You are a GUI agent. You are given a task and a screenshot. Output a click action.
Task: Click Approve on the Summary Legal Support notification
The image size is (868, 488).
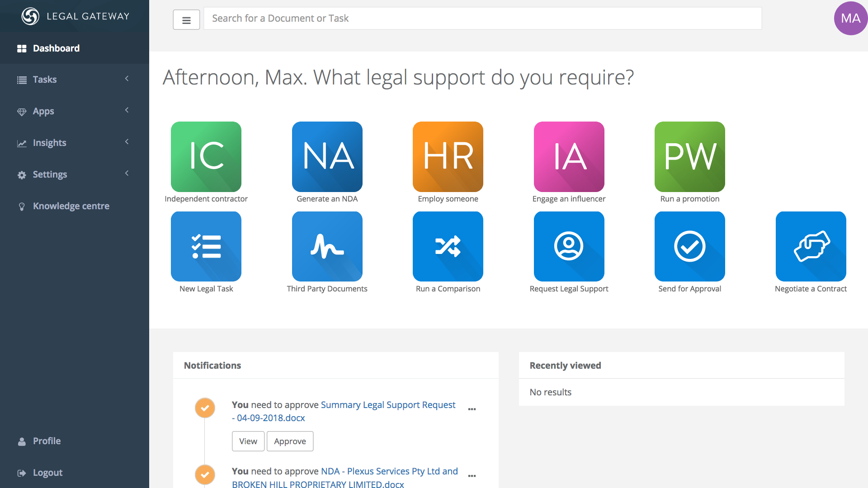click(290, 441)
